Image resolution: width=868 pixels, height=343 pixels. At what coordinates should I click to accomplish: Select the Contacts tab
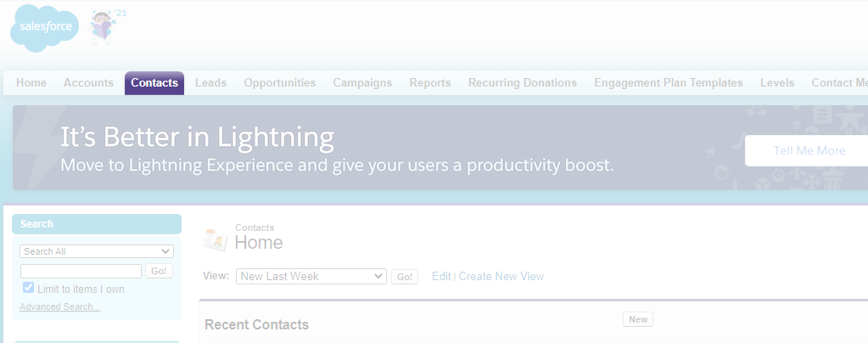tap(154, 82)
